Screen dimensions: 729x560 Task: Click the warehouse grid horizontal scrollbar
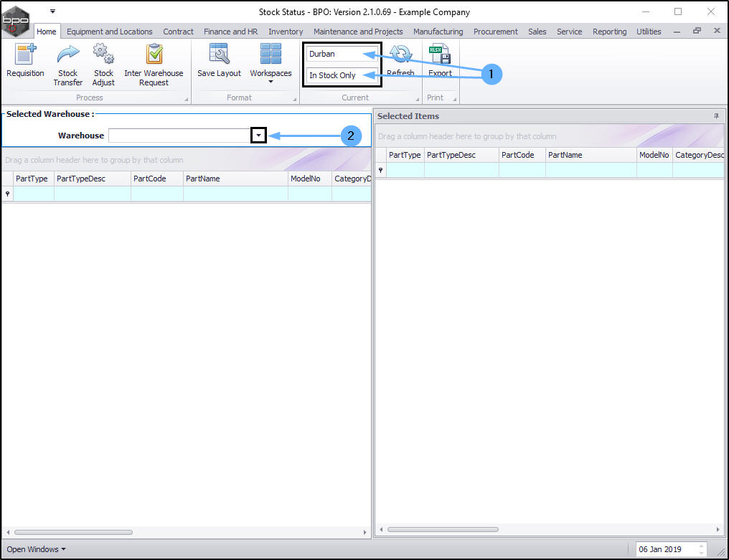[73, 532]
